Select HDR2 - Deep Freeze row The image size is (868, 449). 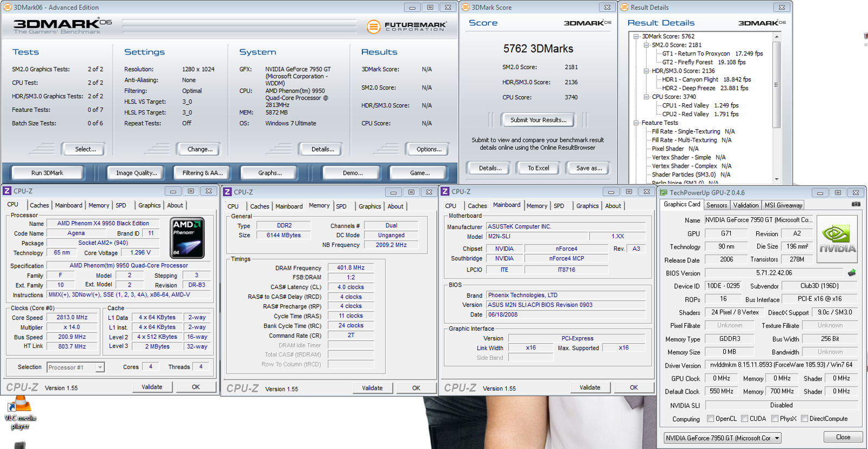pos(705,88)
